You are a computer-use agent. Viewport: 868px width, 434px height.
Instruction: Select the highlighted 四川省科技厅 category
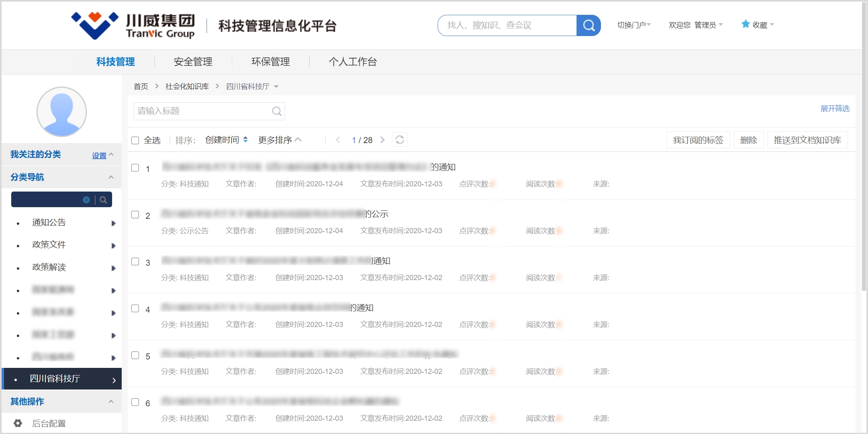point(62,379)
